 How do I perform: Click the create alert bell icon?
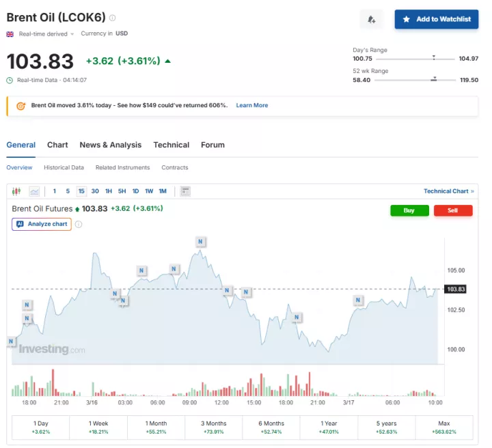pos(372,20)
